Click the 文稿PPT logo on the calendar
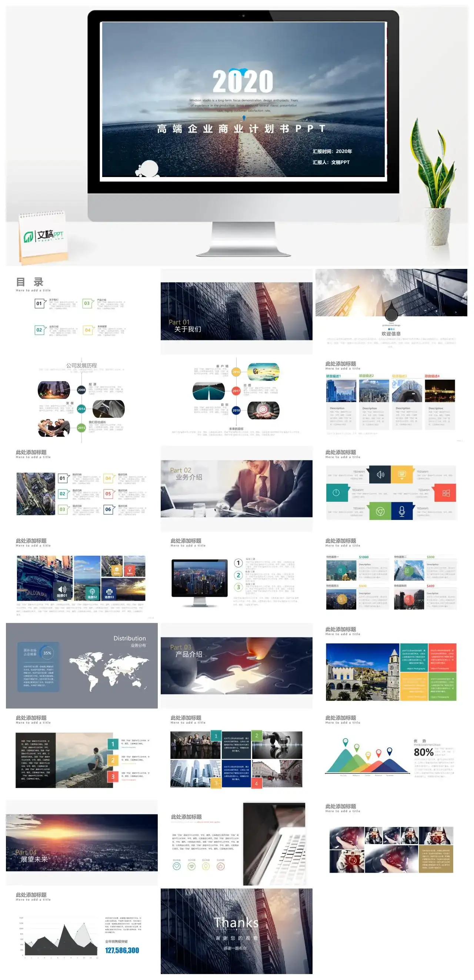Screen dimensions: 474x980 click(x=44, y=236)
